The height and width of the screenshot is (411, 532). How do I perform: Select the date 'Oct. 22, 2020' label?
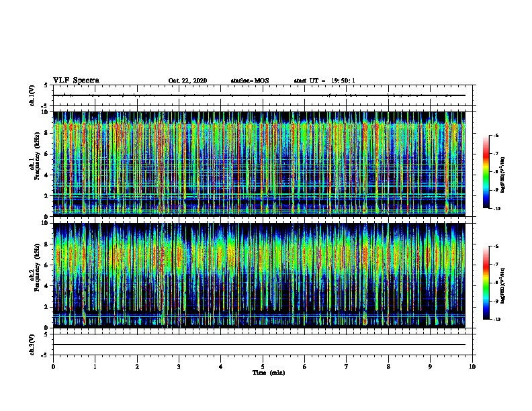pos(187,81)
